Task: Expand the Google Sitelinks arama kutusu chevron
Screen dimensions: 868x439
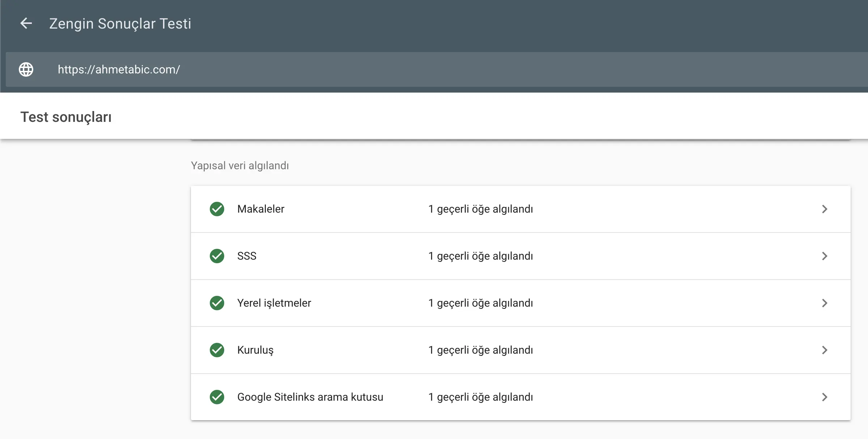Action: coord(825,397)
